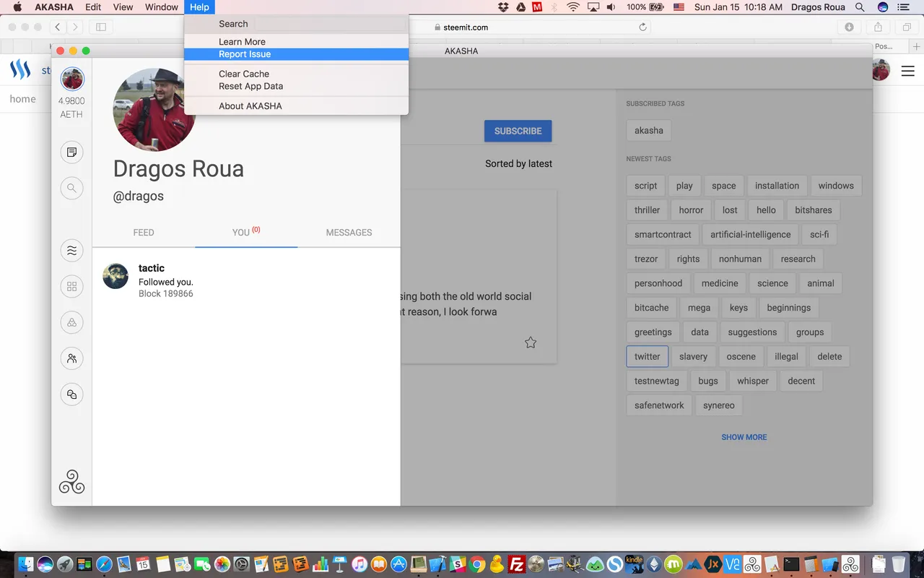Choose Clear Cache from the Help menu
The height and width of the screenshot is (578, 924).
pyautogui.click(x=297, y=74)
